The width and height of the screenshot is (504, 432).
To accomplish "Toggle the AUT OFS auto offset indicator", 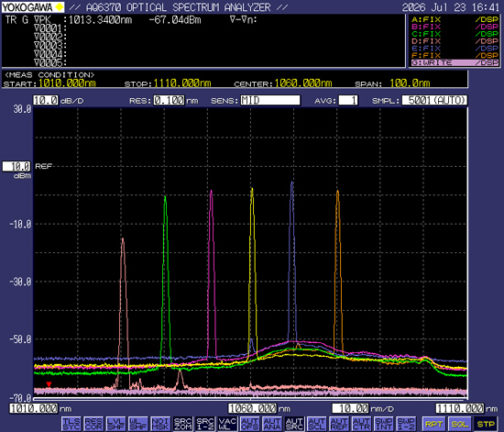I will coord(250,424).
